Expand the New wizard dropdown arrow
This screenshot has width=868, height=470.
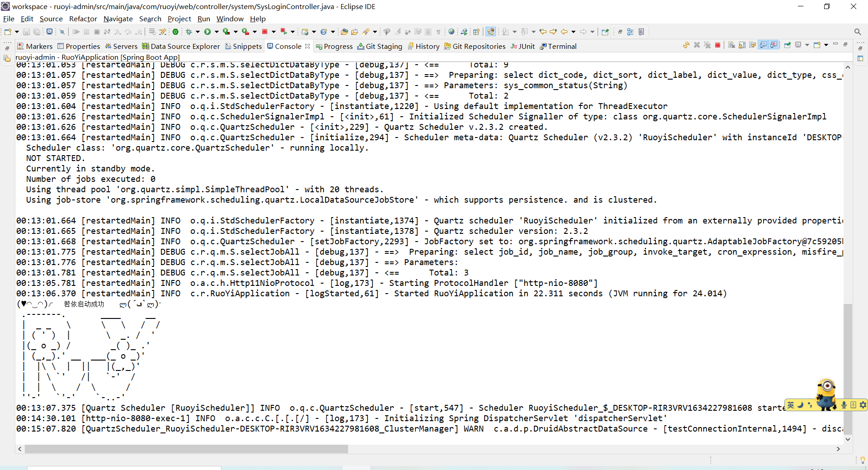click(17, 32)
